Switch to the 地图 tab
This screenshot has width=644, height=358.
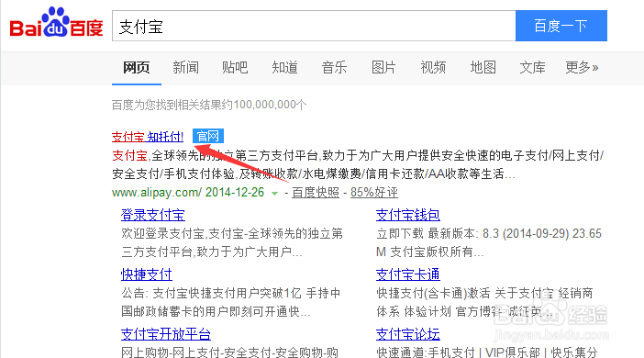(x=483, y=67)
